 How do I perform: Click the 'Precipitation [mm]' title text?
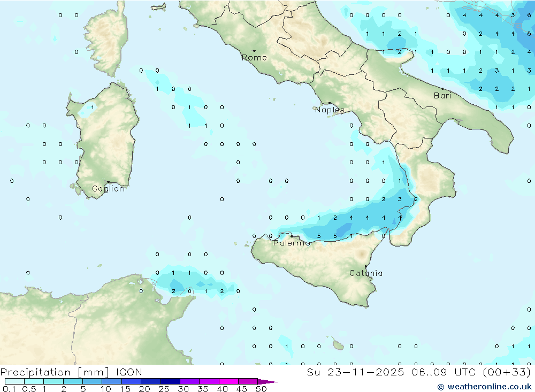click(x=55, y=372)
